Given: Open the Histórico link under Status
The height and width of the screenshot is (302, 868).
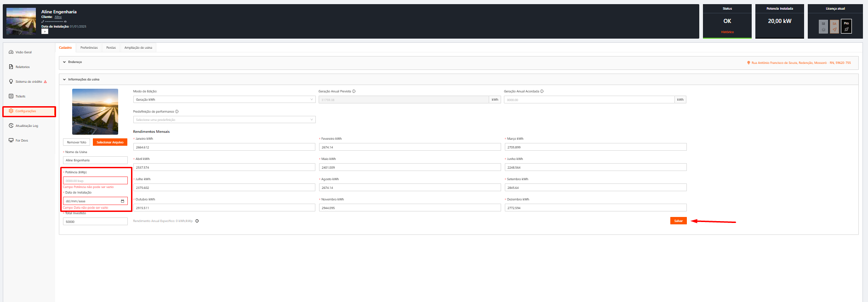Looking at the screenshot, I should 727,32.
